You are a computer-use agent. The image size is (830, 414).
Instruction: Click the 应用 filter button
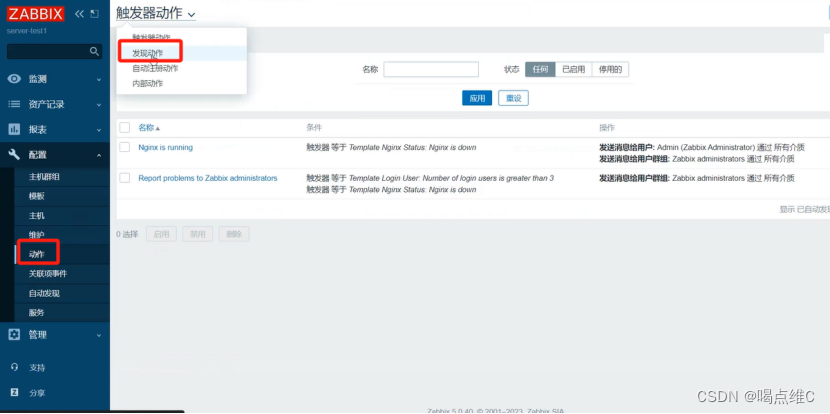pos(477,98)
